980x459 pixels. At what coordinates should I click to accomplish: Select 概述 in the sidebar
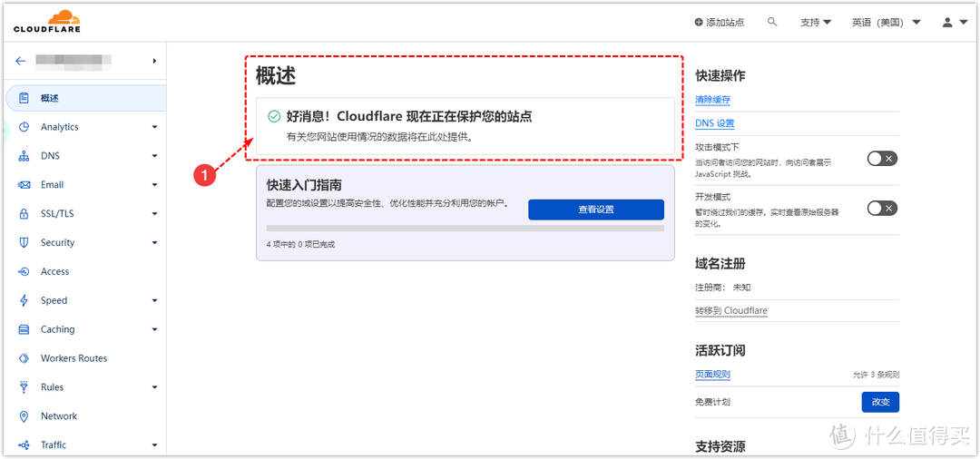click(85, 98)
